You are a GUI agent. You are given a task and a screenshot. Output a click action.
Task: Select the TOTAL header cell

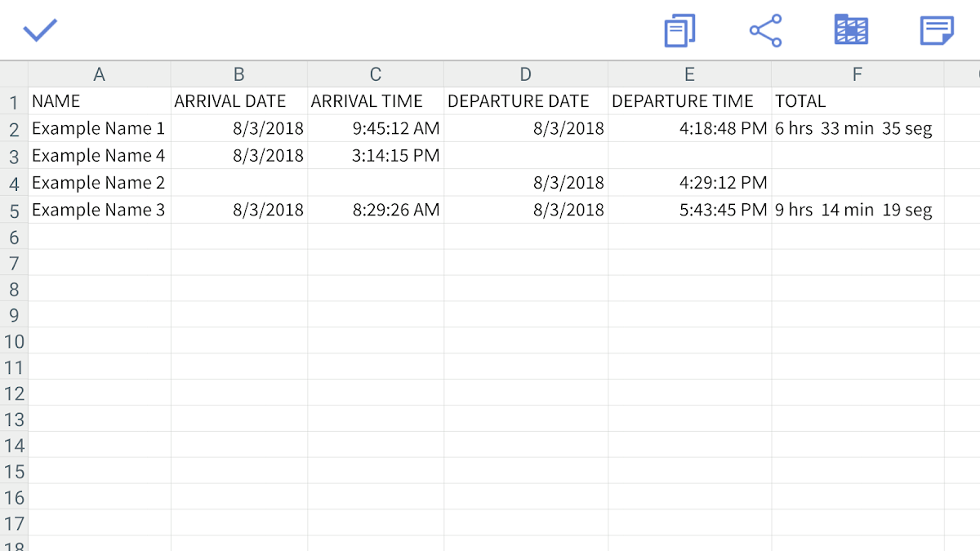click(x=857, y=101)
